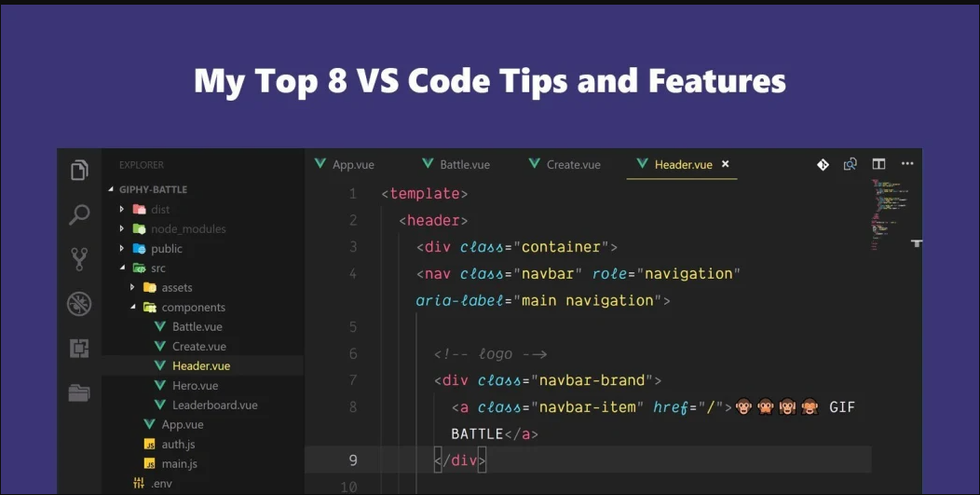
Task: Open the editor More Actions ellipsis
Action: pos(907,163)
